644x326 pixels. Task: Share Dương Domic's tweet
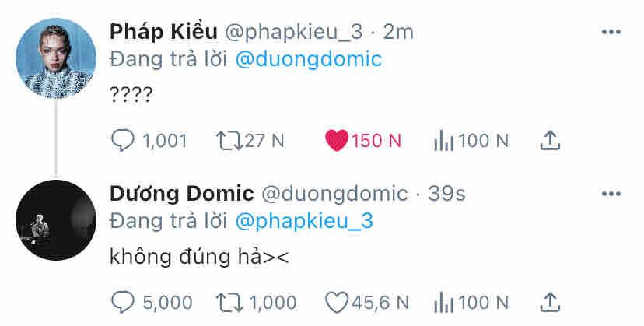(x=550, y=302)
